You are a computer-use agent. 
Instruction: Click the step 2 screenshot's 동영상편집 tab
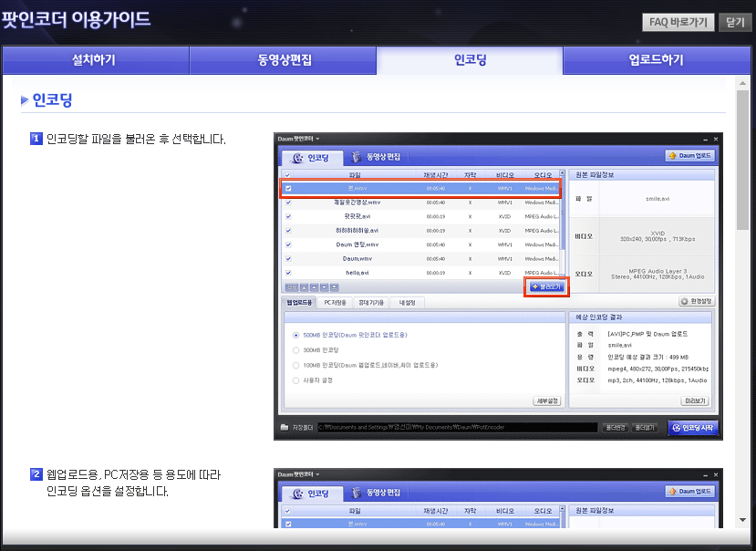[377, 493]
